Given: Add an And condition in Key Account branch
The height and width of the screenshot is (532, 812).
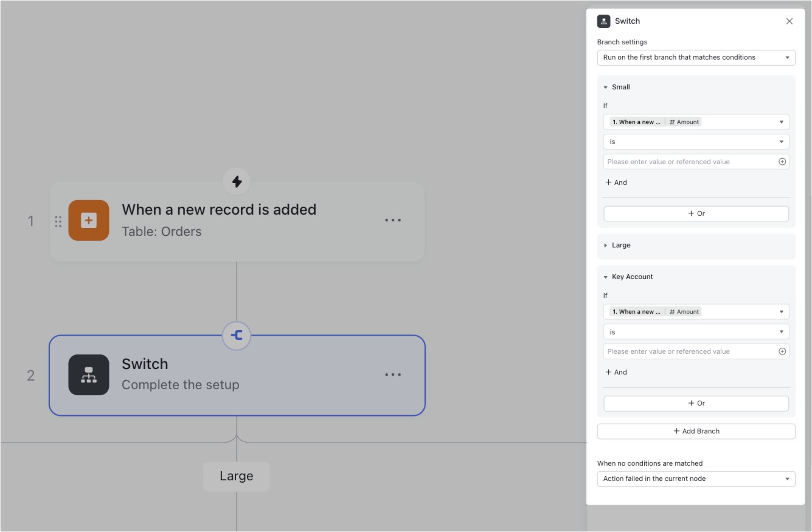Looking at the screenshot, I should coord(616,372).
